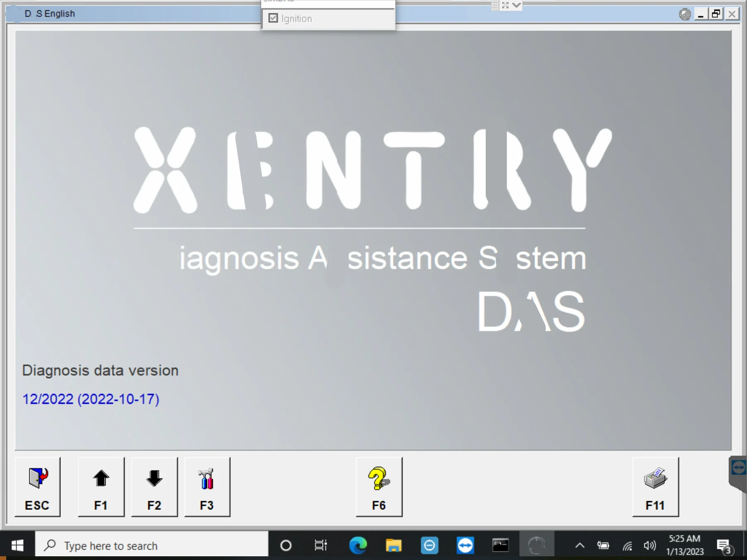Toggle the Ignition checkbox

(x=273, y=18)
